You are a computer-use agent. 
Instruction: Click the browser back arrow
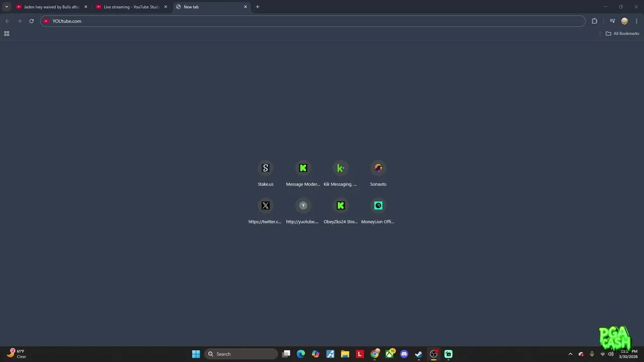7,21
